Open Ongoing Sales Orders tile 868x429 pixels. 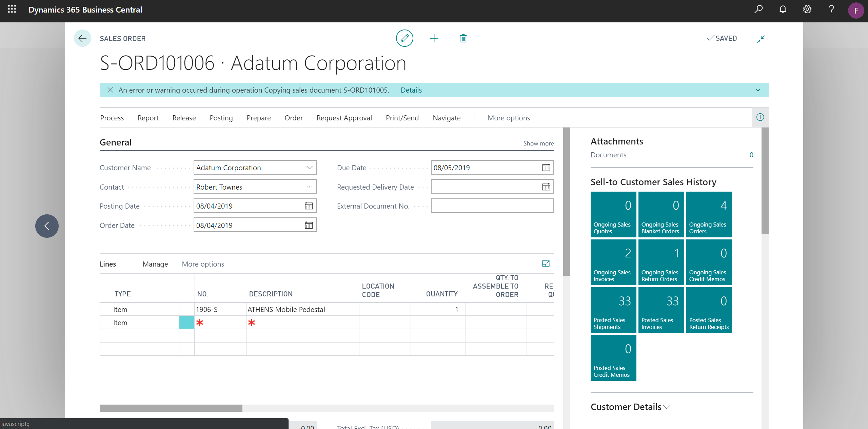(x=709, y=214)
